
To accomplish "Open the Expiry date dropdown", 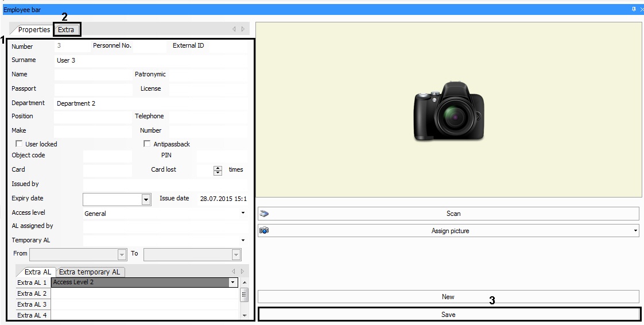I will (146, 200).
